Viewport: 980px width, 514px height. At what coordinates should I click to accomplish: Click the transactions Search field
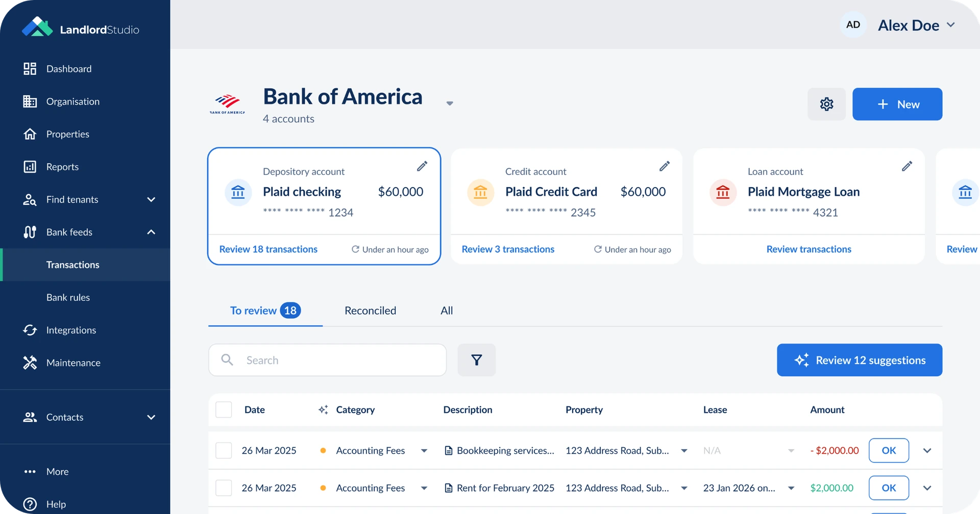[327, 360]
